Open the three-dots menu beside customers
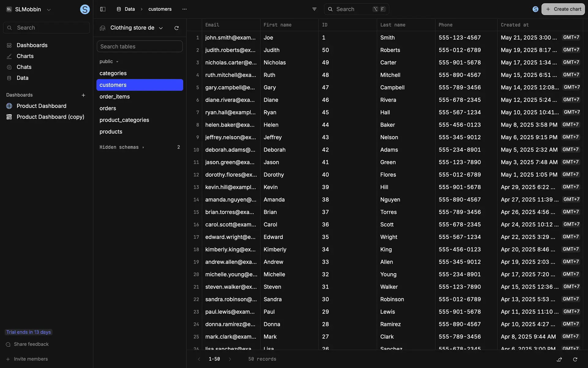Viewport: 588px width, 368px height. pyautogui.click(x=184, y=9)
